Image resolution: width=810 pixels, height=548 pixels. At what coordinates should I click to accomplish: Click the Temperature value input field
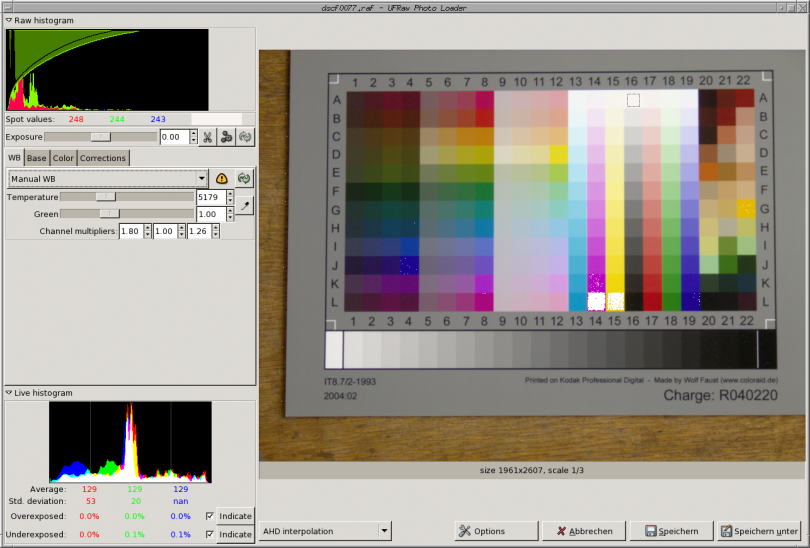point(210,197)
